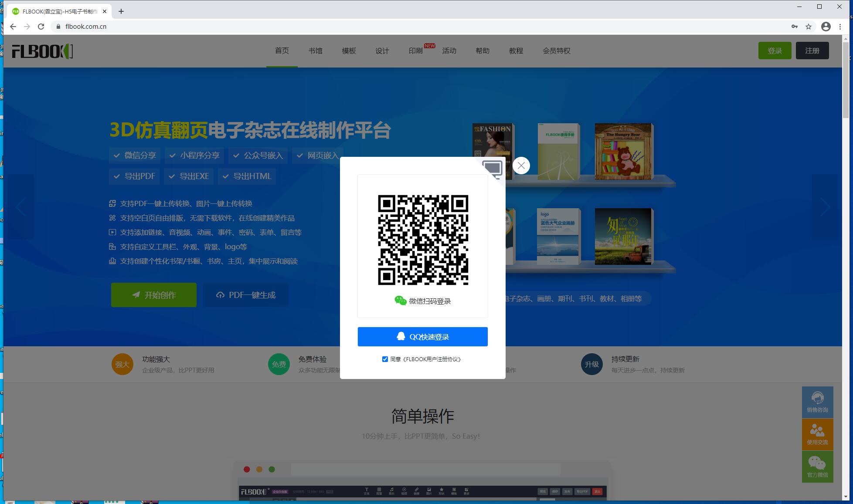Click the 免费 green circle icon
Viewport: 853px width, 504px height.
[279, 364]
